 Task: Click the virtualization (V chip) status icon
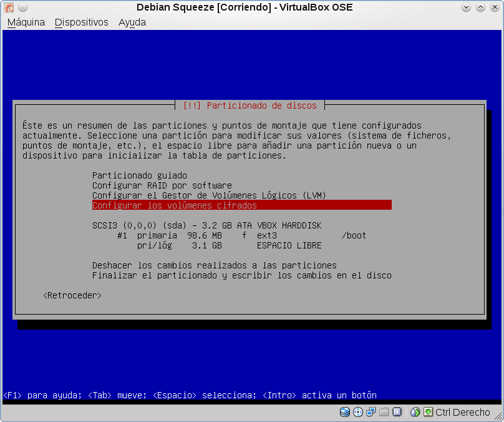tap(397, 412)
